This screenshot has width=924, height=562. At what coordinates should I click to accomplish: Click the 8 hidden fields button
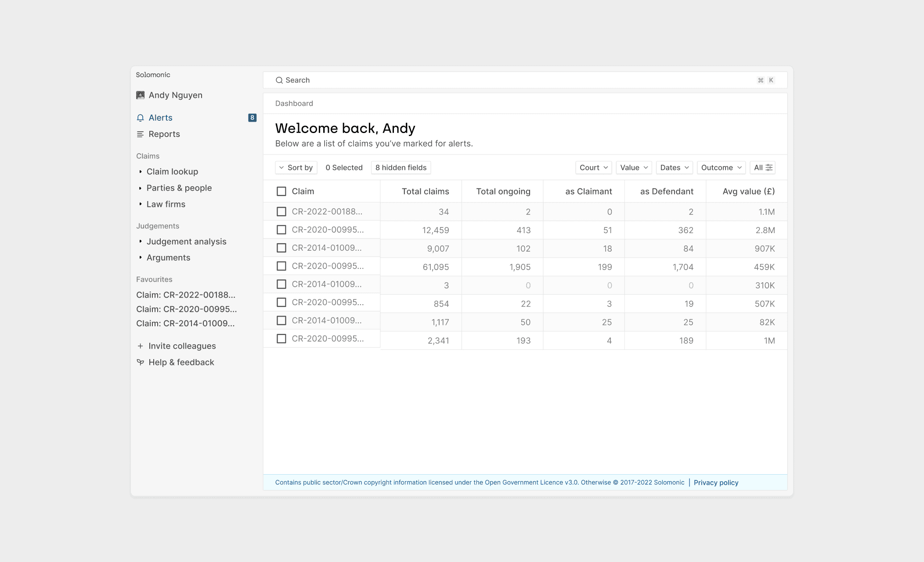[x=401, y=168]
